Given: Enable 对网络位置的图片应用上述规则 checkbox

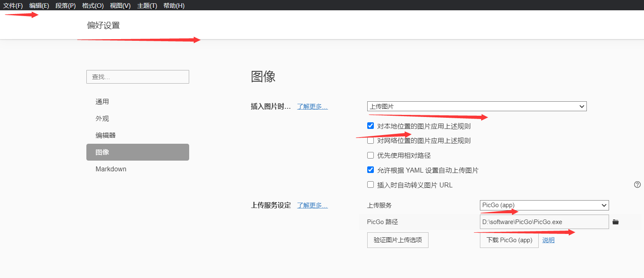Looking at the screenshot, I should [x=371, y=141].
